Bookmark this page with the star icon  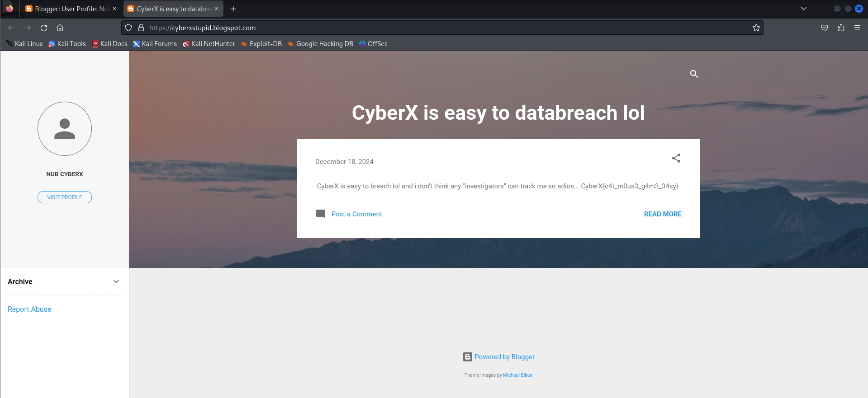756,28
